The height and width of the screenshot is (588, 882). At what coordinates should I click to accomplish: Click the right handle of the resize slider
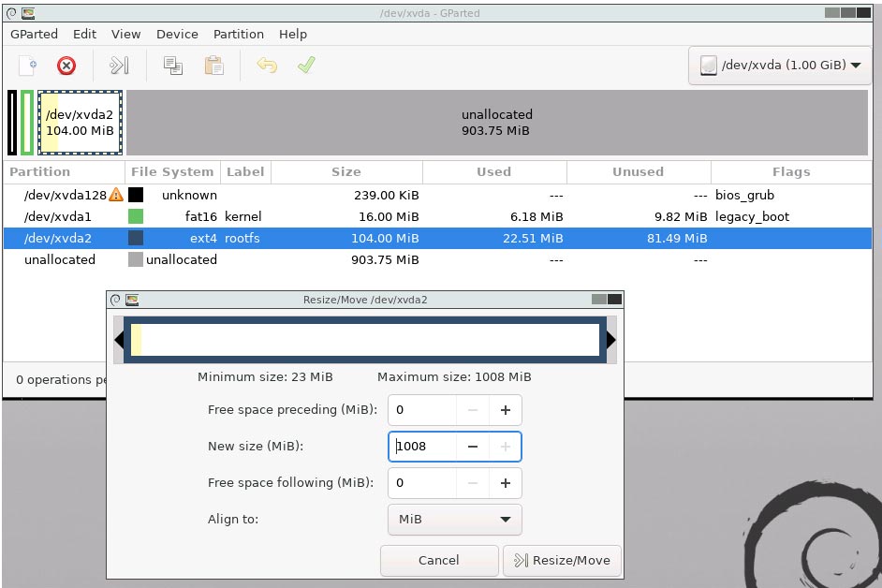pyautogui.click(x=610, y=340)
